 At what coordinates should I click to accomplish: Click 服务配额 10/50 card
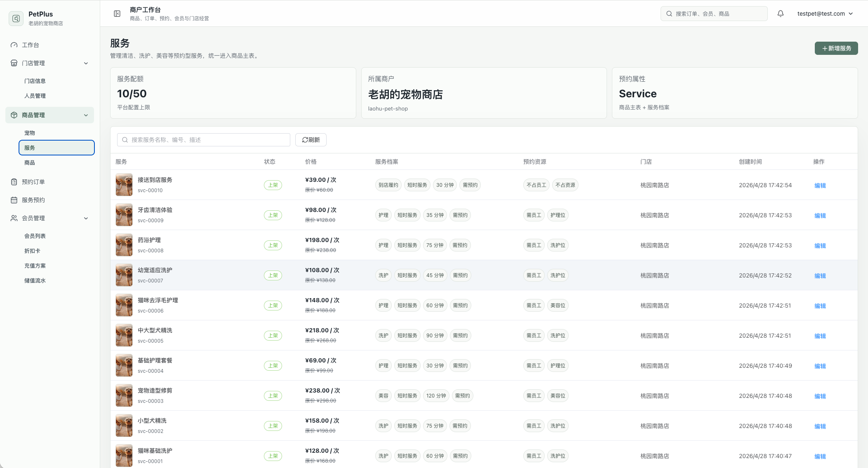[x=233, y=93]
